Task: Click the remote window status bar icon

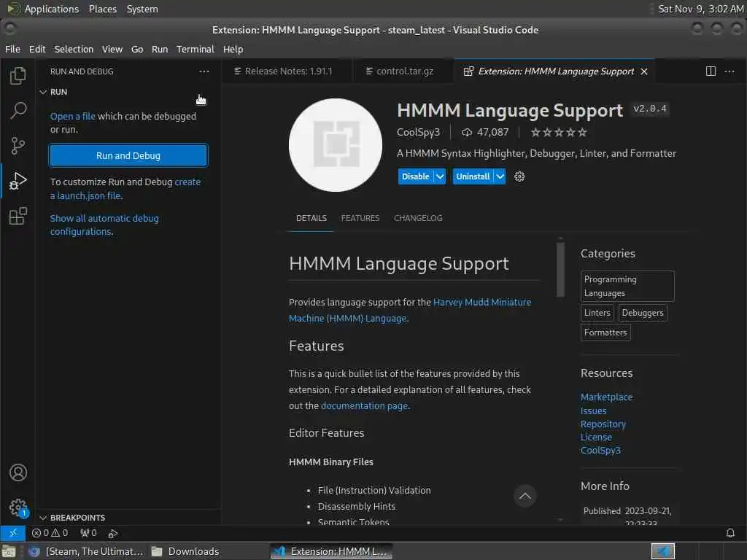Action: [13, 533]
